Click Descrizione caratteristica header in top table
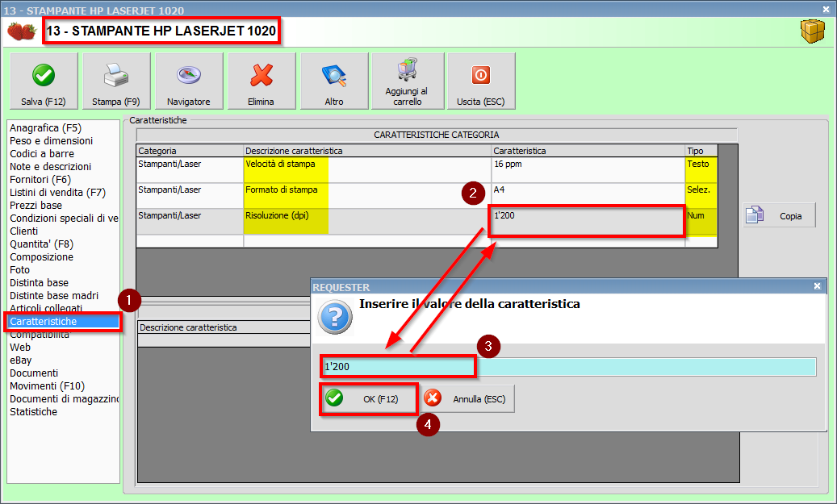 367,151
